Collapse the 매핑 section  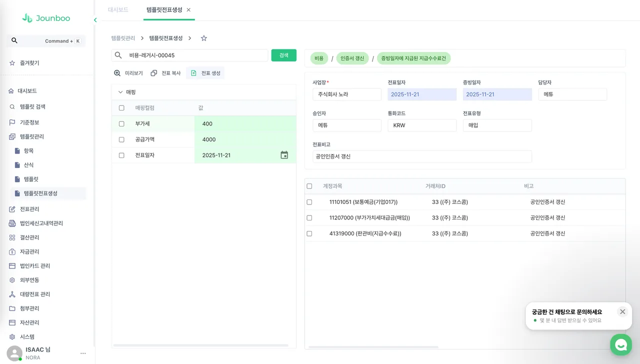click(120, 92)
